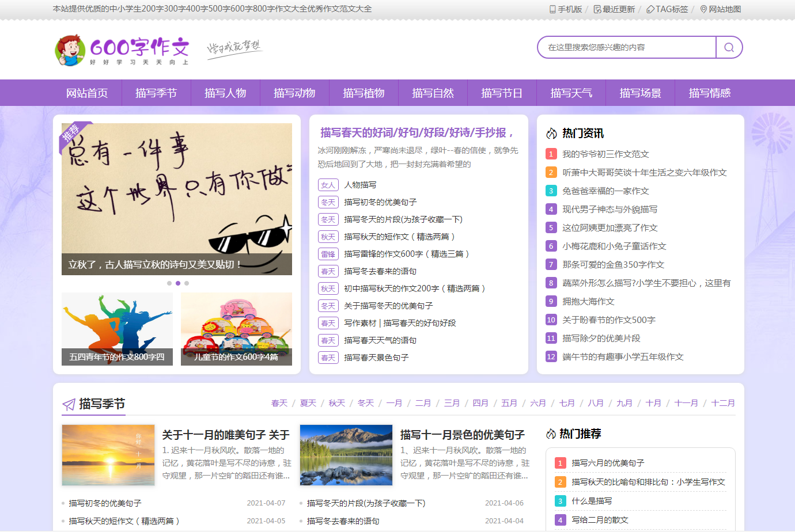Switch to the 夏天 season sub-category
This screenshot has height=532, width=795.
pos(308,403)
